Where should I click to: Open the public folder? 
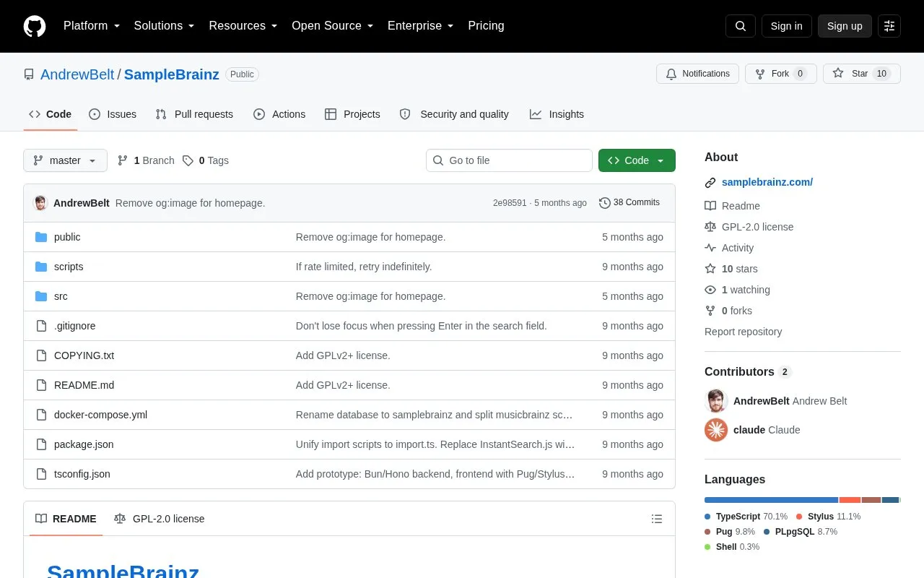pyautogui.click(x=67, y=237)
